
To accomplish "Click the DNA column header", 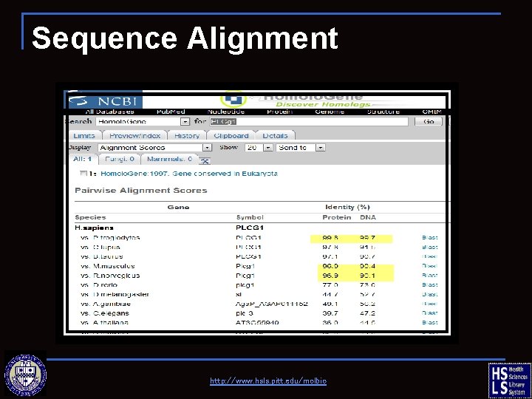I will (x=368, y=217).
